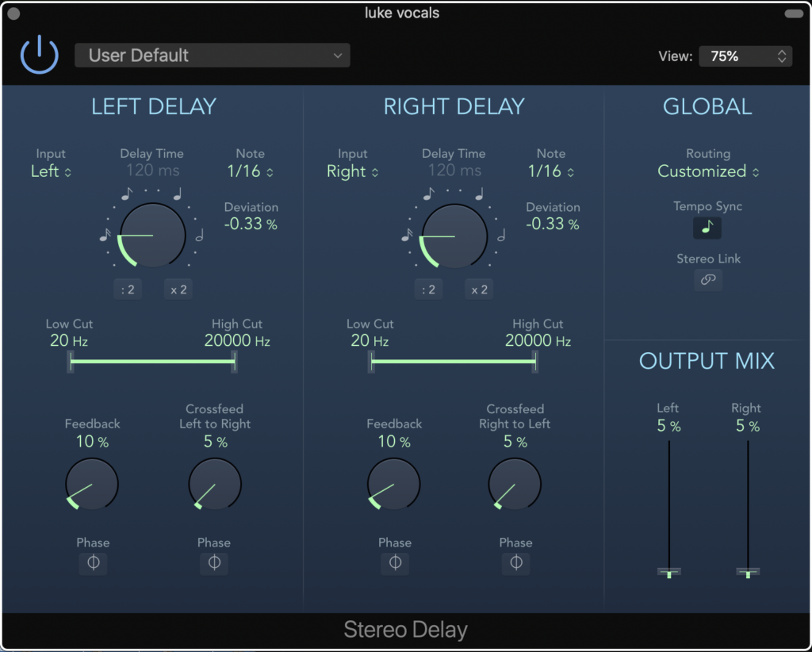Click Output Mix Right 5 % value

[748, 426]
